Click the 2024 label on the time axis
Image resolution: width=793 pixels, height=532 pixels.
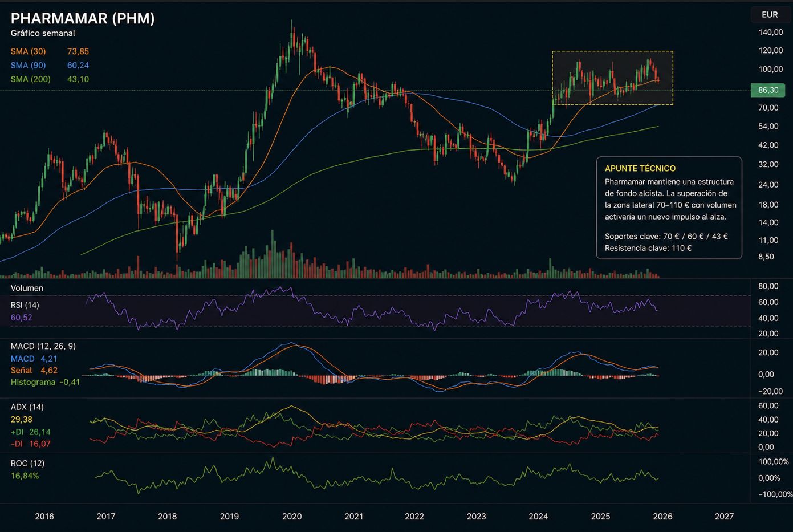tap(538, 517)
